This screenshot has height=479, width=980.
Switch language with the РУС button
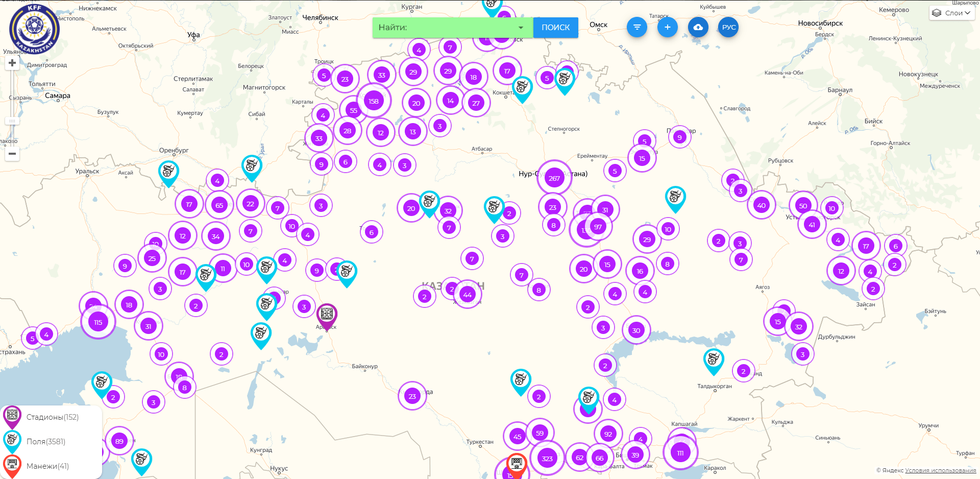(728, 27)
